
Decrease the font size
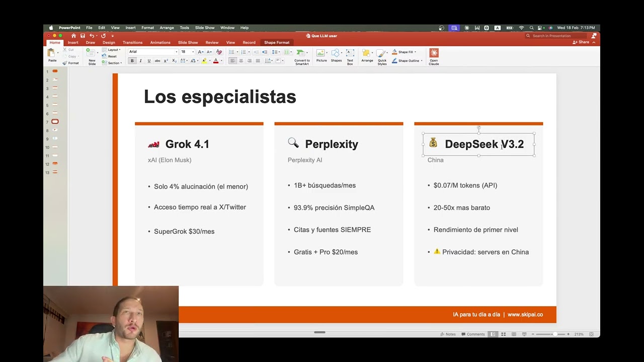click(x=209, y=52)
